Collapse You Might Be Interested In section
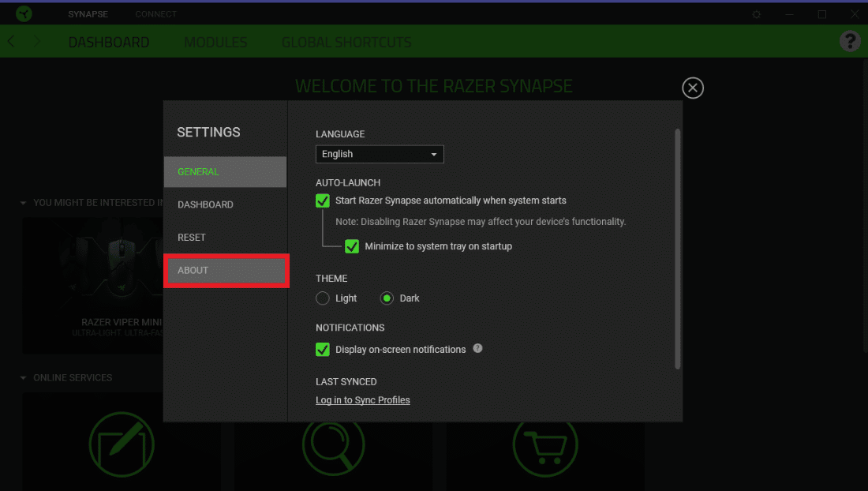 (x=23, y=203)
